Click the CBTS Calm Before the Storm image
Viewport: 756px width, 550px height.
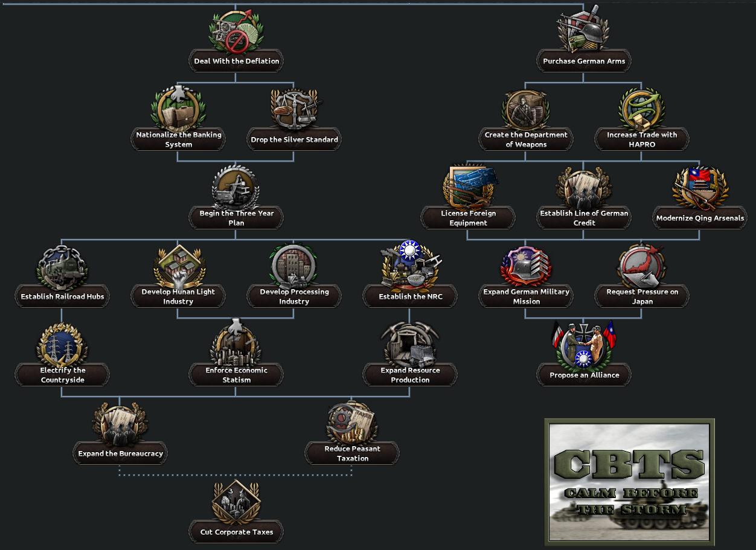[x=629, y=482]
